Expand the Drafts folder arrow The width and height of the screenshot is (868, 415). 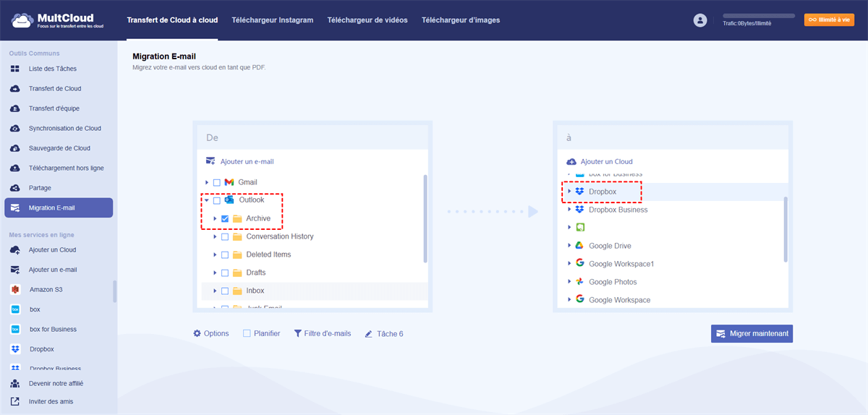[x=215, y=273]
